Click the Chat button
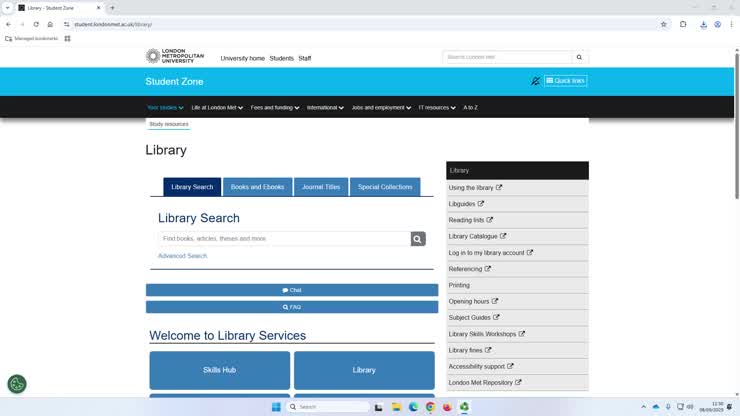740x416 pixels. [x=292, y=290]
